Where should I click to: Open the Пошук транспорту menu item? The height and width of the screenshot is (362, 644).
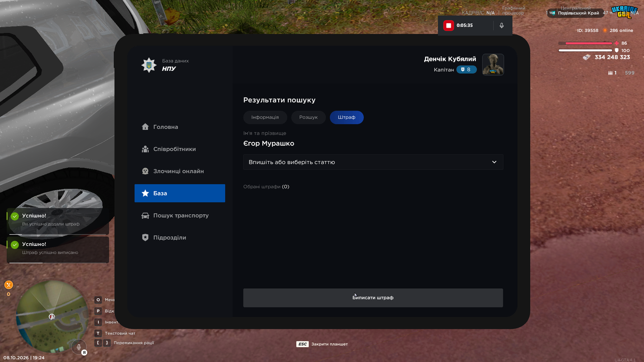pyautogui.click(x=180, y=215)
